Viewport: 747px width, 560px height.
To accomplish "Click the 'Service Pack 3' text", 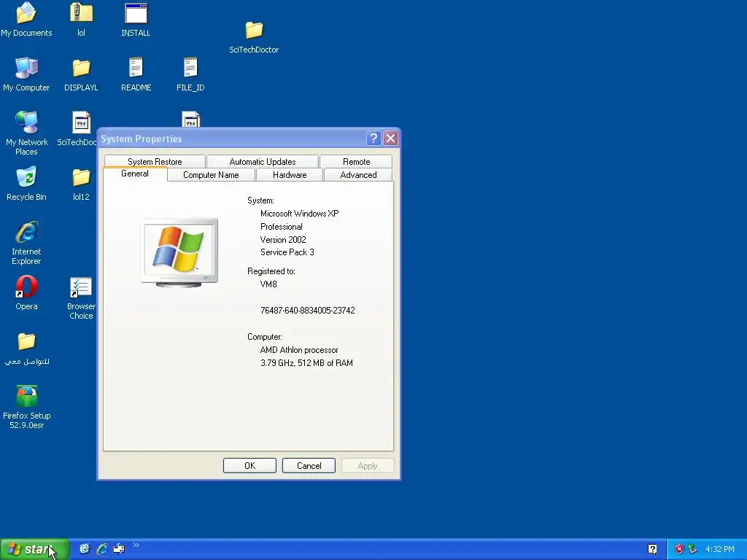I will 287,252.
